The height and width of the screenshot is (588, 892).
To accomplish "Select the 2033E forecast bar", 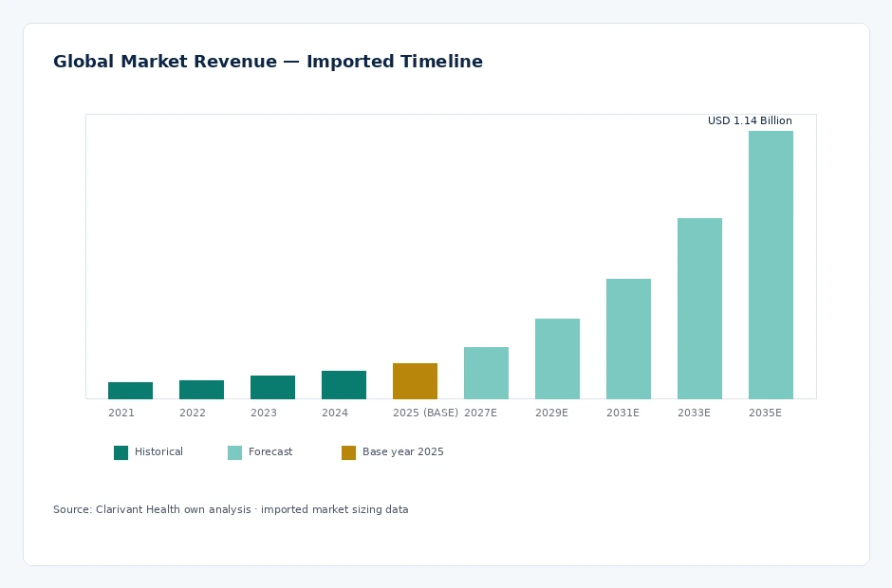I will [x=699, y=309].
